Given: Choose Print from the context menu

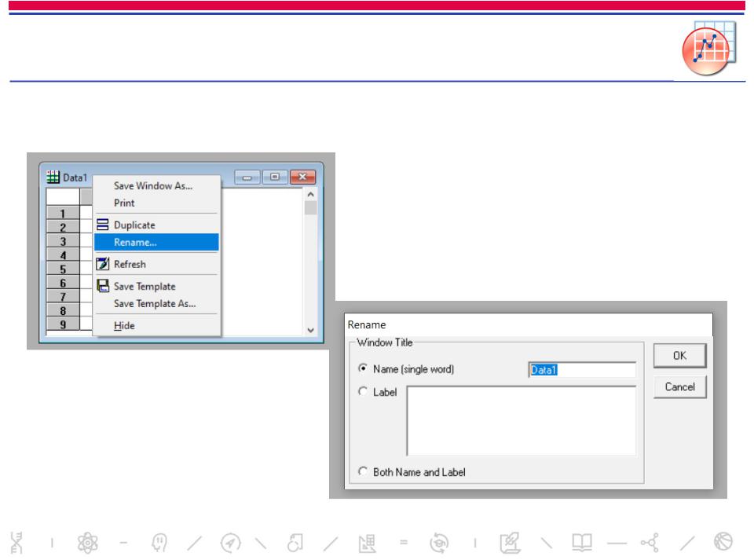Looking at the screenshot, I should tap(157, 203).
